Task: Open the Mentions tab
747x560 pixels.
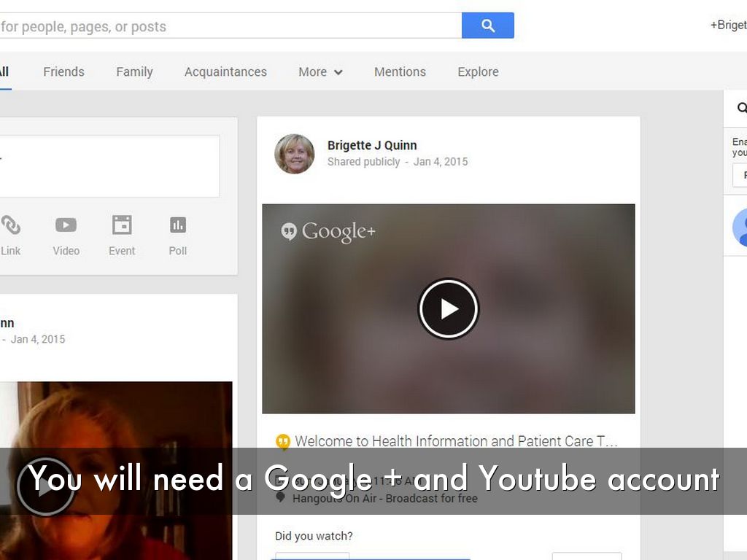Action: pyautogui.click(x=400, y=71)
